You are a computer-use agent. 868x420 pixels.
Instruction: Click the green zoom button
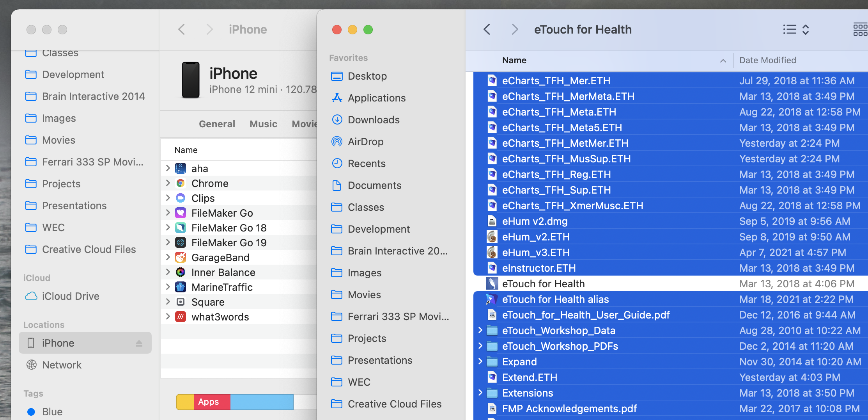coord(368,30)
